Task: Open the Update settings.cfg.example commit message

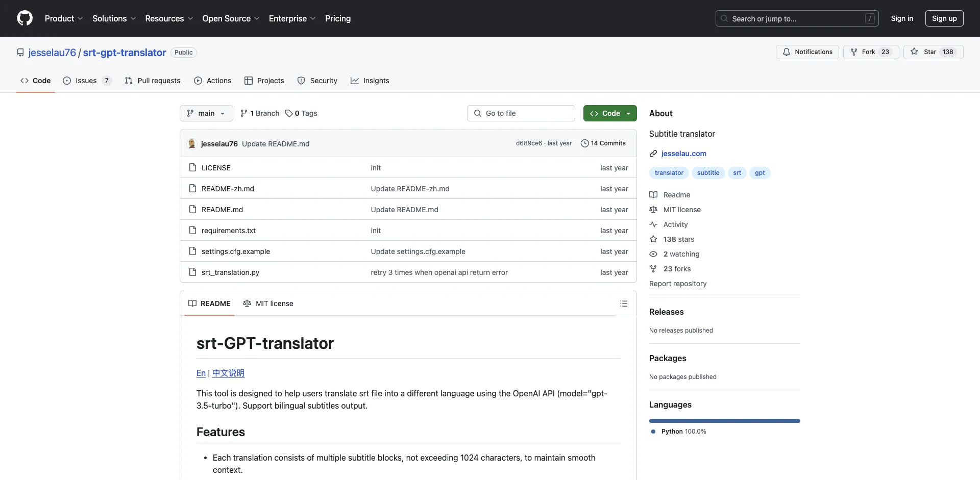Action: (x=418, y=251)
